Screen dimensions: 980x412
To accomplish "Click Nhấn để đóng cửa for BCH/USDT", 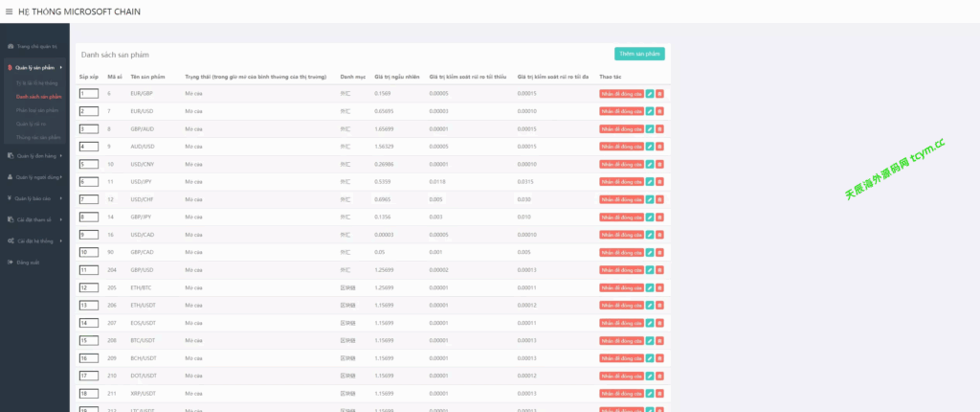I will click(x=621, y=358).
